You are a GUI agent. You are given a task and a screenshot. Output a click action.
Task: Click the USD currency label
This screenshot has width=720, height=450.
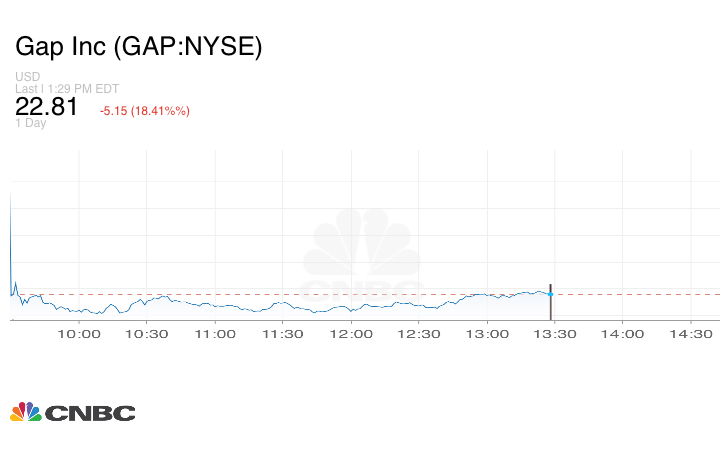(x=27, y=77)
